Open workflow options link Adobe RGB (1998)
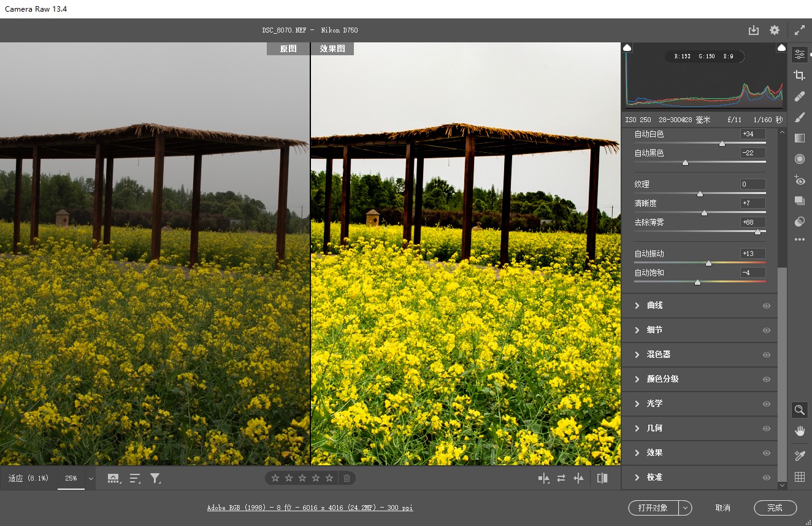Image resolution: width=812 pixels, height=526 pixels. pyautogui.click(x=310, y=508)
